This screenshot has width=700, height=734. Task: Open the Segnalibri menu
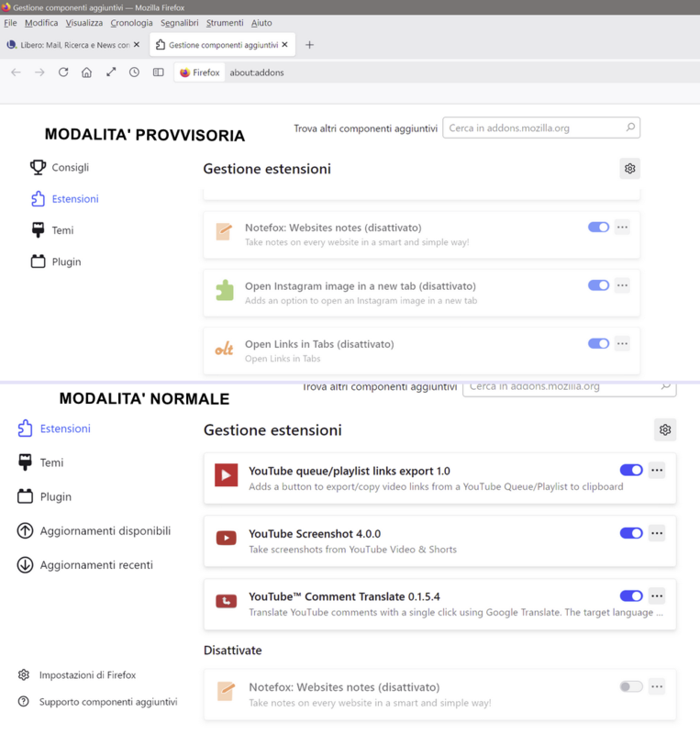[x=179, y=22]
